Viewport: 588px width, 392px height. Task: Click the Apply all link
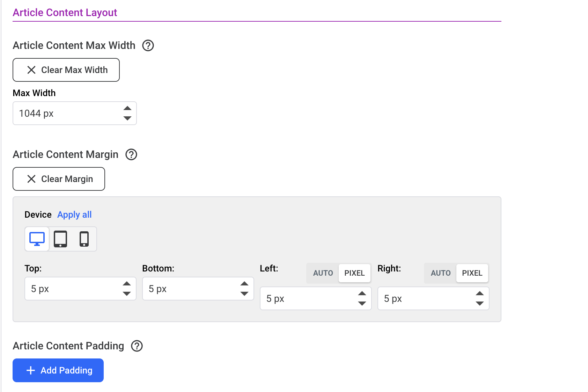(x=74, y=215)
